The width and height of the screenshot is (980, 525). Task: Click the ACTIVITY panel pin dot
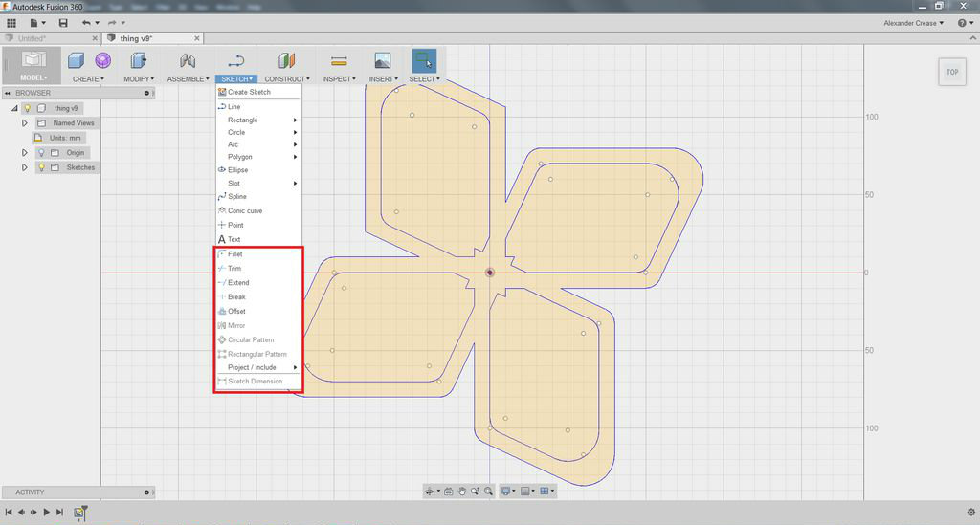tap(146, 492)
